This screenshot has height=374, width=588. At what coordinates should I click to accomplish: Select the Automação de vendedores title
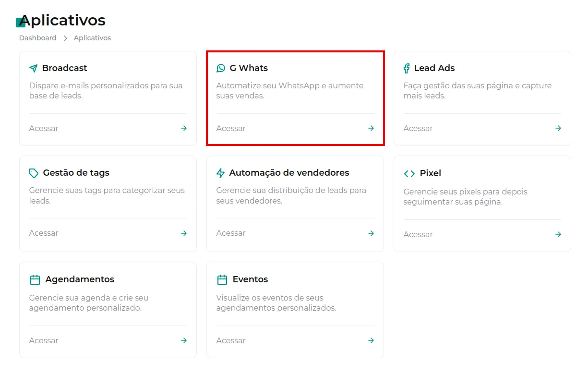click(289, 173)
